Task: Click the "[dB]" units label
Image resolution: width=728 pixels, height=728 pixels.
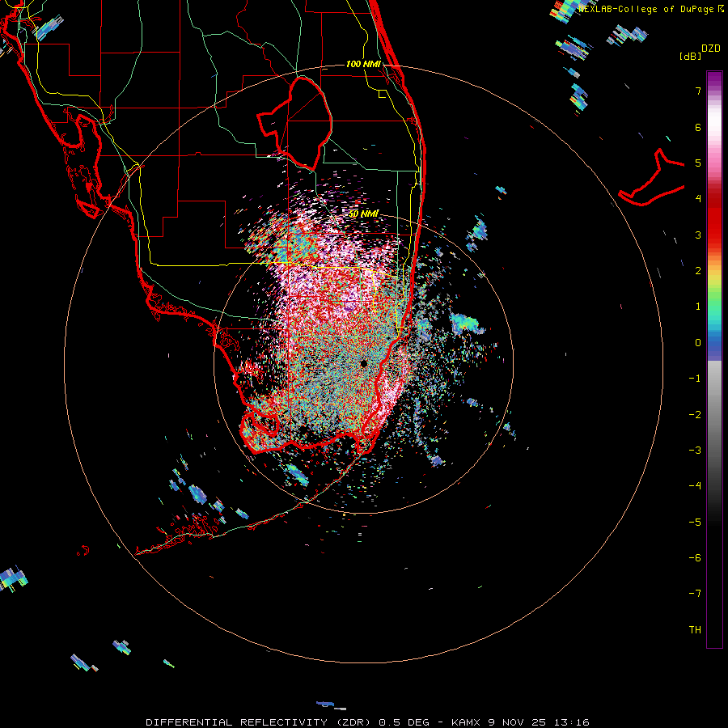Action: click(691, 56)
